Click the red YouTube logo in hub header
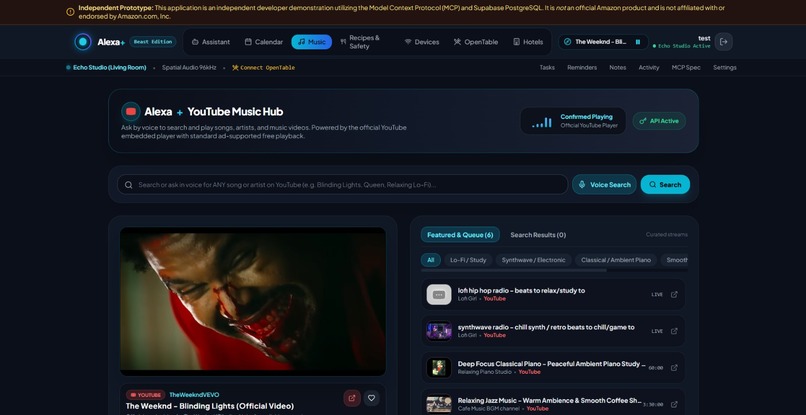806x415 pixels. (x=131, y=112)
